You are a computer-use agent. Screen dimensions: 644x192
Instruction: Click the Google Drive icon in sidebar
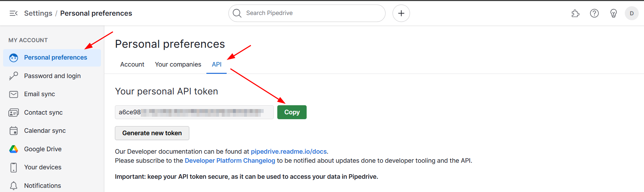click(14, 149)
